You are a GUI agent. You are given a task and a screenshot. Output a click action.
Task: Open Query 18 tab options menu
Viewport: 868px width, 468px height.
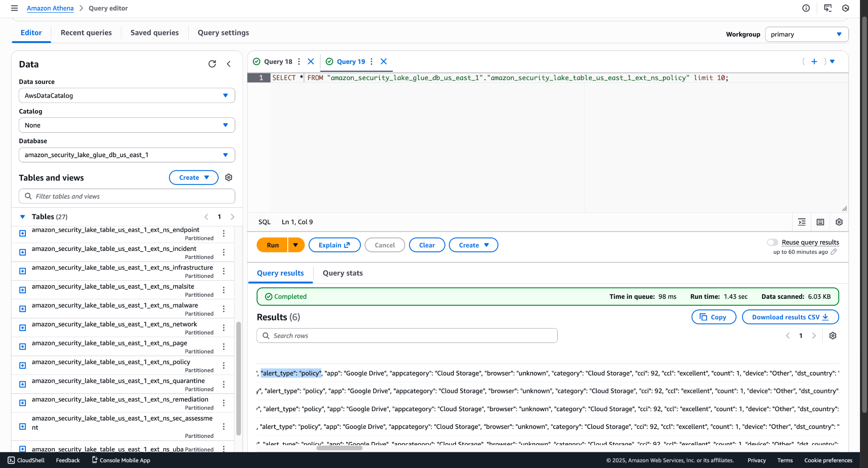[x=299, y=61]
